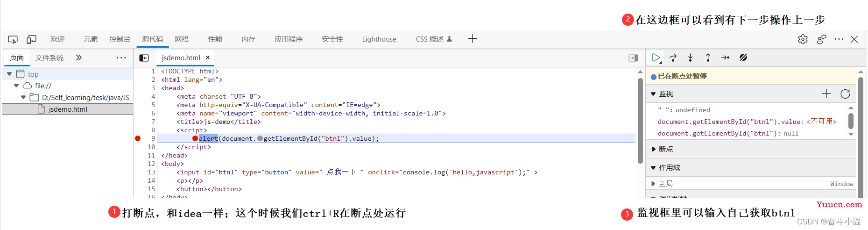Open the 应用程序 application tab
The height and width of the screenshot is (230, 868).
[289, 39]
